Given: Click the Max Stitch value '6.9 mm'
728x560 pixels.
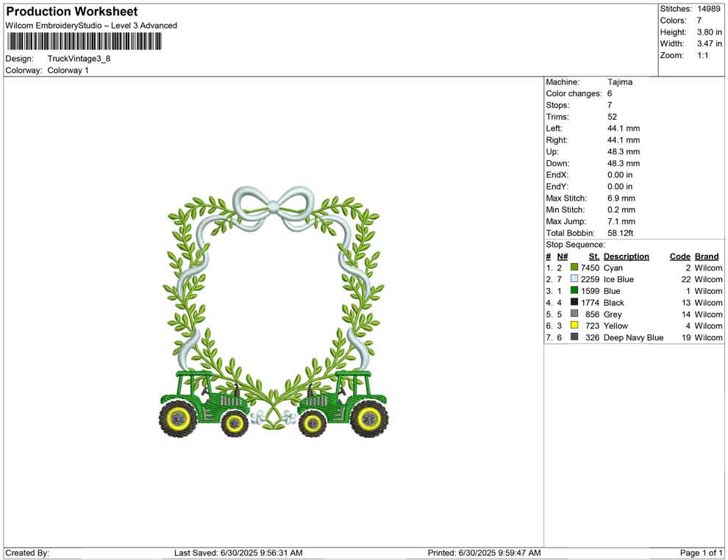Looking at the screenshot, I should [621, 198].
